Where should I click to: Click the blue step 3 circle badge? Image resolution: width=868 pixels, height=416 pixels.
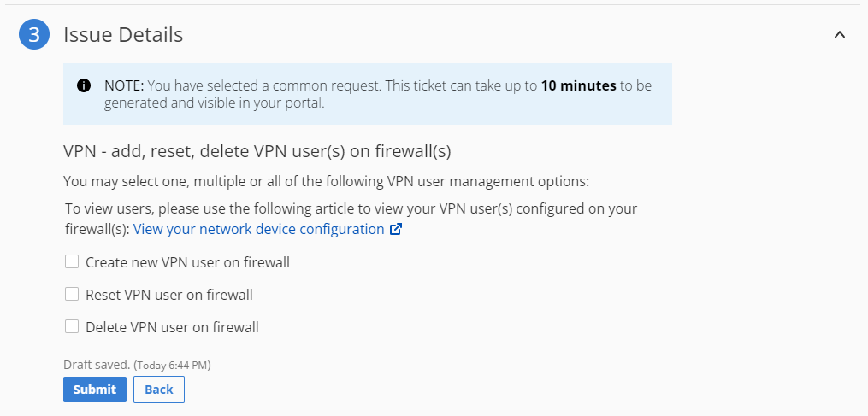click(x=34, y=34)
